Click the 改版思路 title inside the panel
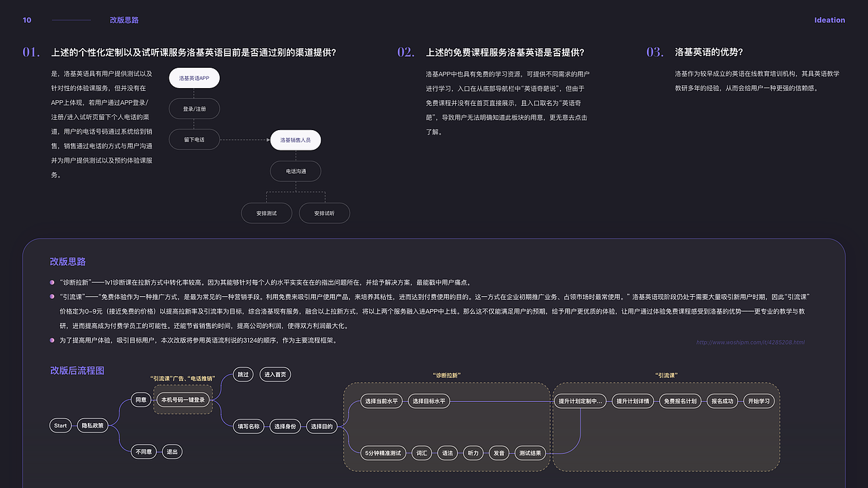 [68, 262]
